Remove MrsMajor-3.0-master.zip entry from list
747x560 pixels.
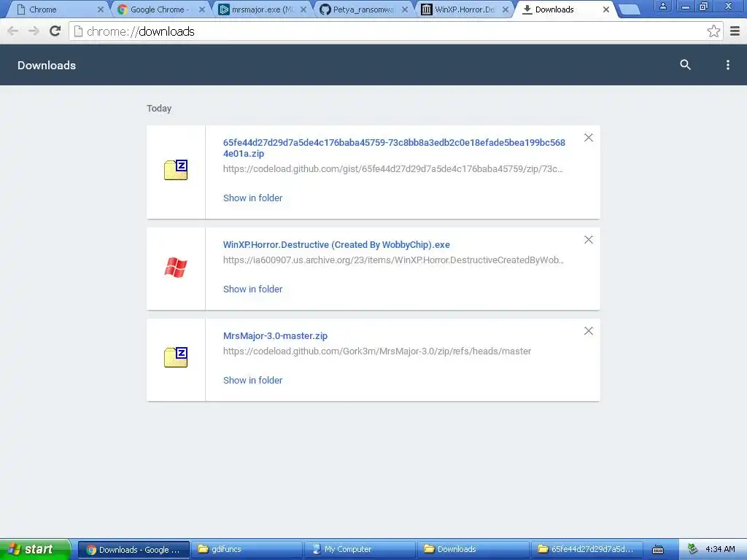(589, 331)
